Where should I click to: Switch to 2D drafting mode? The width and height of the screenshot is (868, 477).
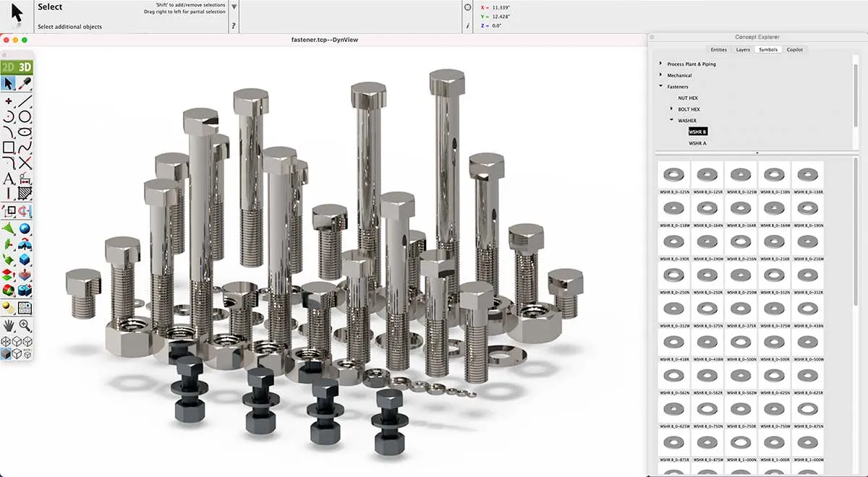click(x=7, y=65)
